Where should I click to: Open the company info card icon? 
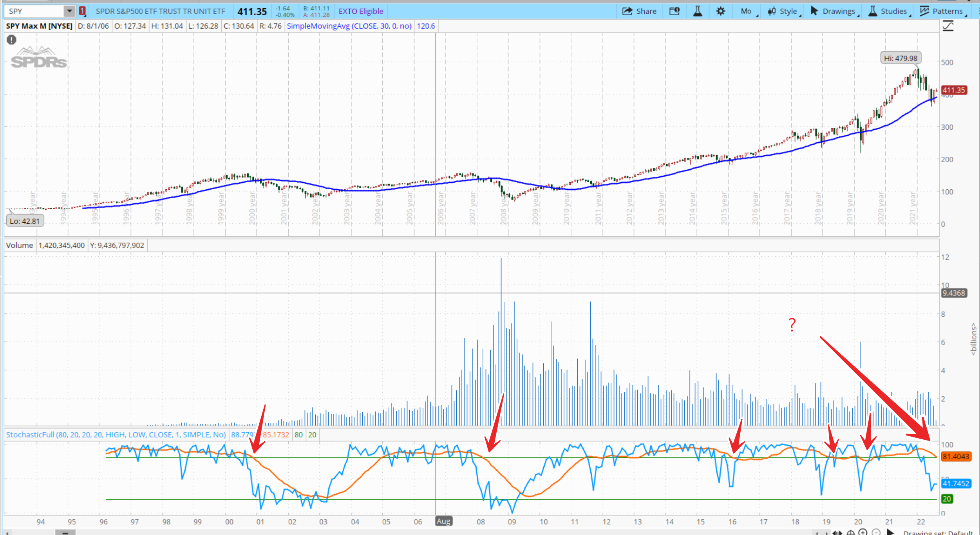[674, 11]
